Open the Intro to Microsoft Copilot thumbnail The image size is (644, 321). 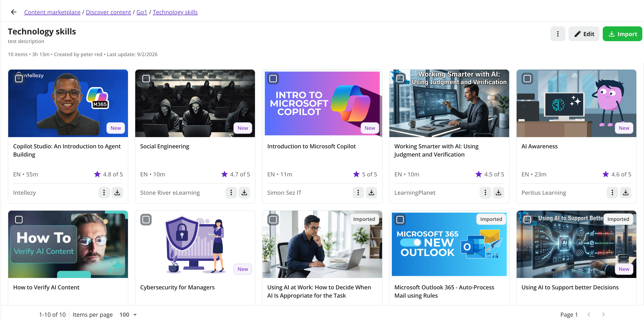322,103
